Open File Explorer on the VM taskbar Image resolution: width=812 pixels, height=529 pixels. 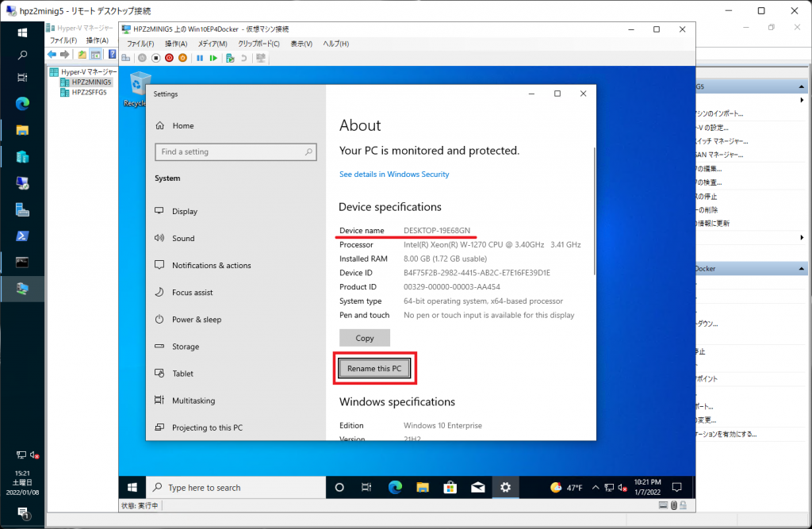pos(423,488)
